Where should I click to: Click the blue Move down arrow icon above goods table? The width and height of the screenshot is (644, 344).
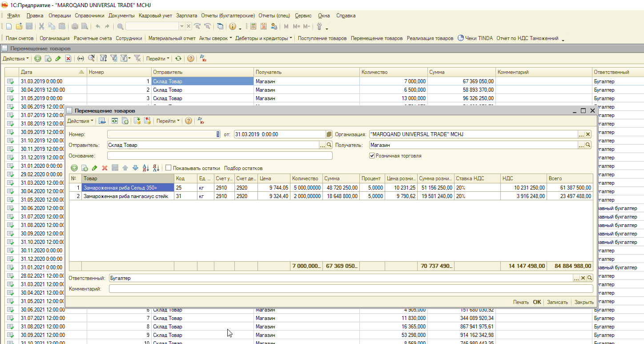pyautogui.click(x=135, y=168)
